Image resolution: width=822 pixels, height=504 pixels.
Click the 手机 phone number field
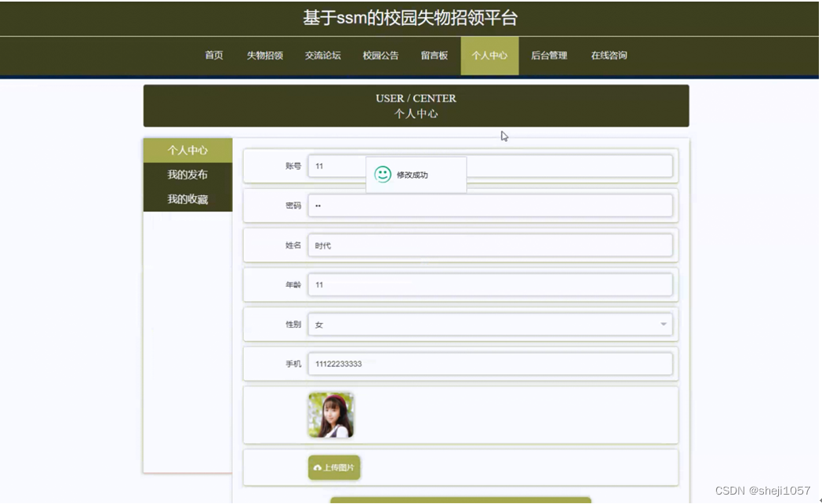[x=490, y=364]
